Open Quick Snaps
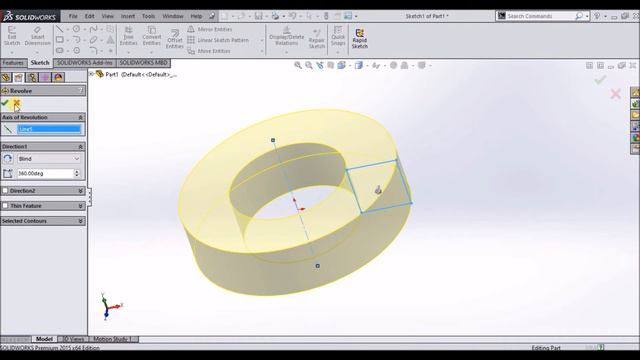This screenshot has width=640, height=360. click(x=338, y=37)
